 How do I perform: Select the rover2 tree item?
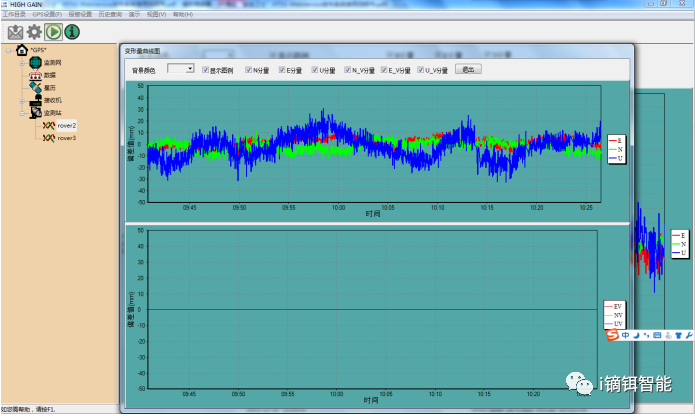tap(66, 125)
